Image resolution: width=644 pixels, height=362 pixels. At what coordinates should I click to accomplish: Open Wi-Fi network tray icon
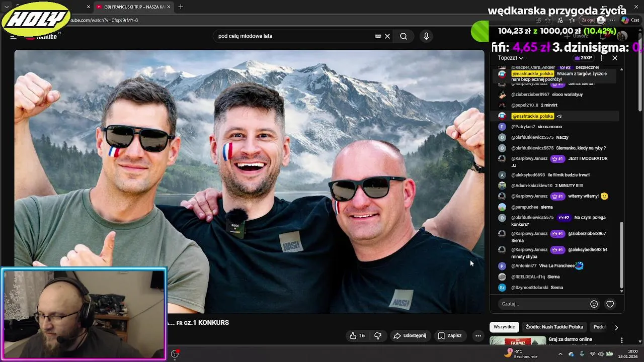coord(592,354)
